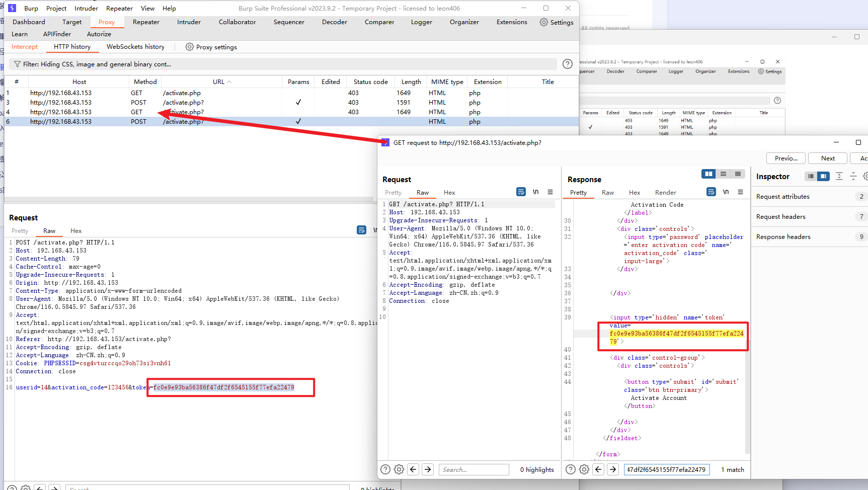Go to next match in Response search
This screenshot has height=490, width=868.
[x=613, y=469]
